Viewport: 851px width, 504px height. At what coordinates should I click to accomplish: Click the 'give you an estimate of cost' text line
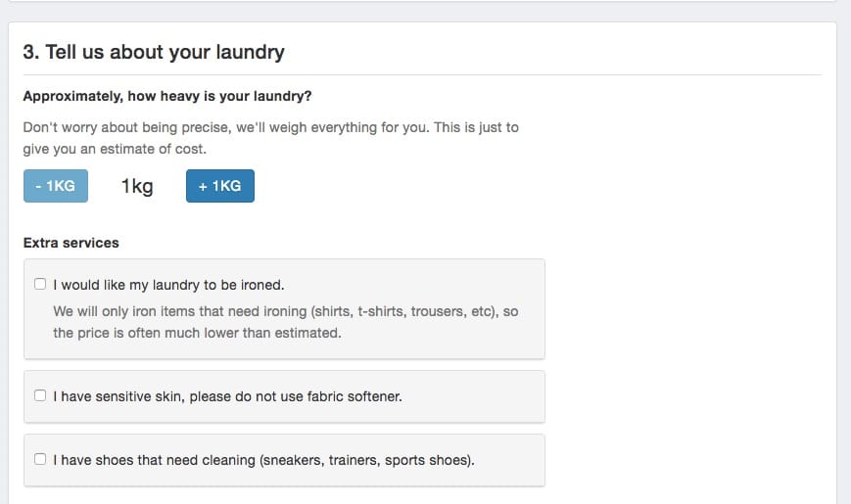coord(115,150)
